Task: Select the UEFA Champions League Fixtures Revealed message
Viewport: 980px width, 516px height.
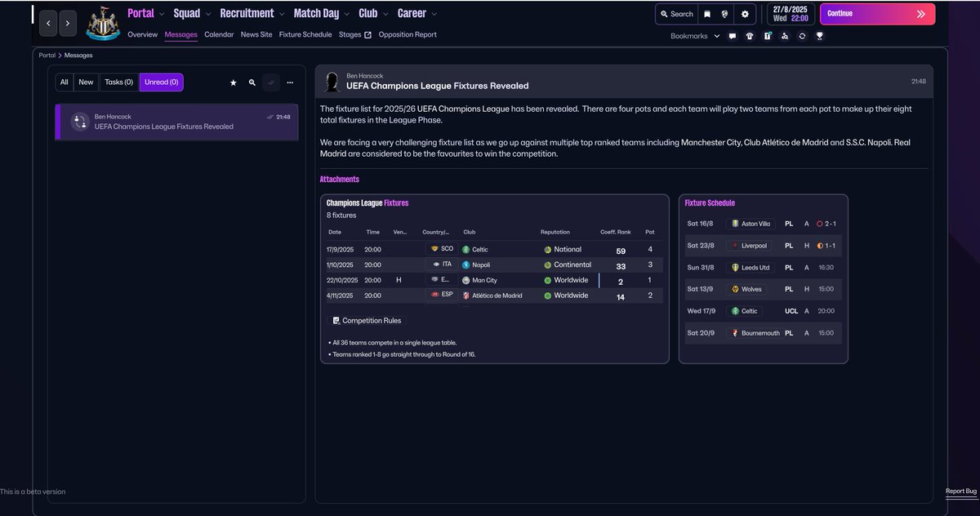Action: click(x=176, y=122)
